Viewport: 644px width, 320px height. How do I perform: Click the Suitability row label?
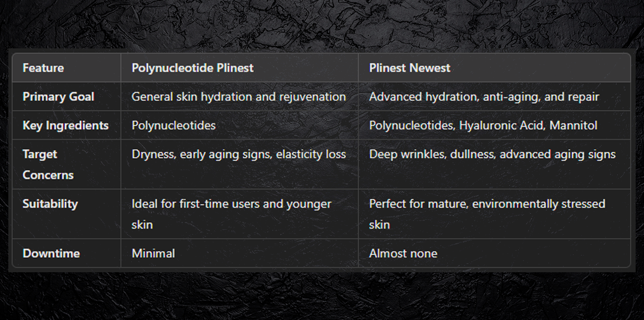point(50,204)
